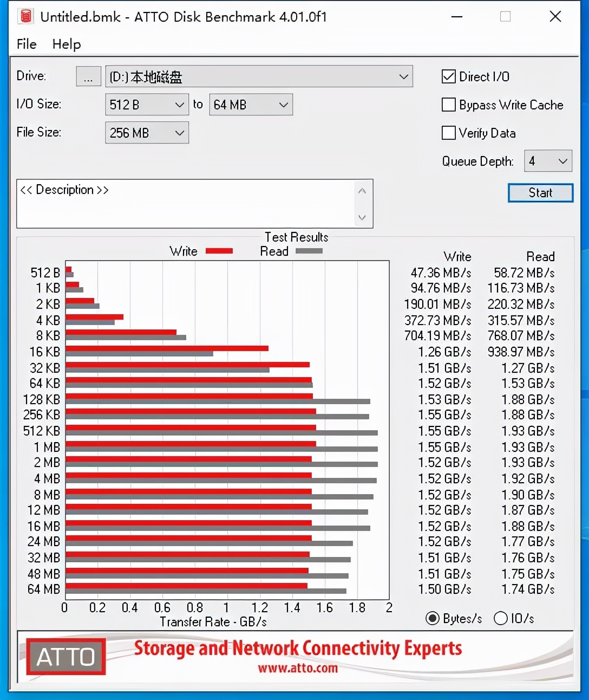Enable Bypass Write Cache

448,105
